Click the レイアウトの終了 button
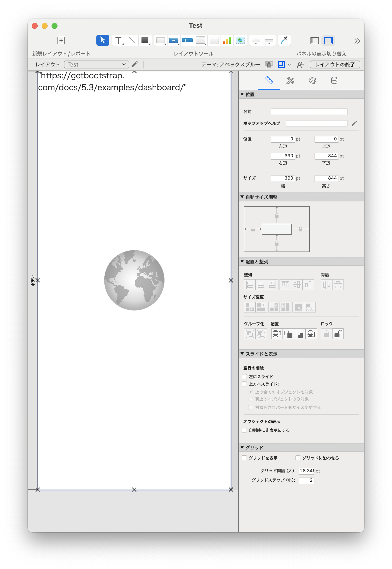Image resolution: width=392 pixels, height=569 pixels. point(335,64)
